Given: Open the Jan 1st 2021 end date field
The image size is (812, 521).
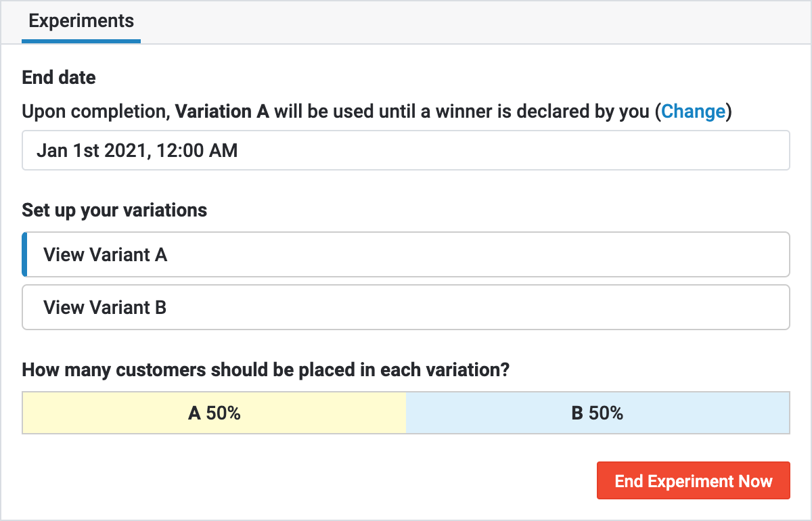Looking at the screenshot, I should (x=405, y=150).
